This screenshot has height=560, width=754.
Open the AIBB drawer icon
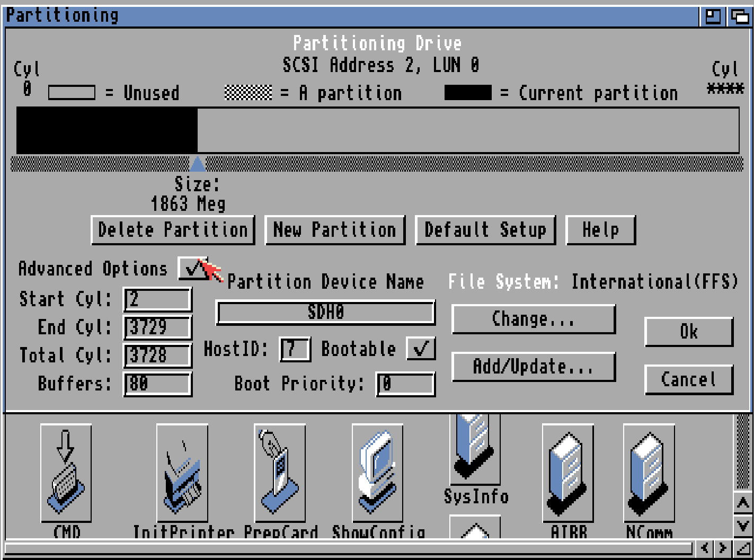(567, 473)
